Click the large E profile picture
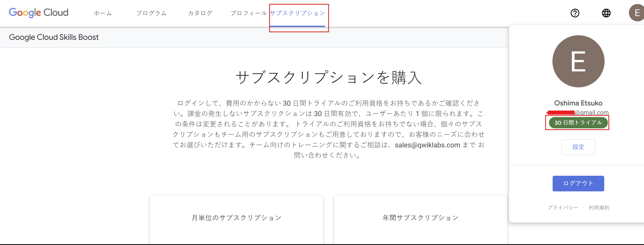The height and width of the screenshot is (245, 644). [578, 61]
